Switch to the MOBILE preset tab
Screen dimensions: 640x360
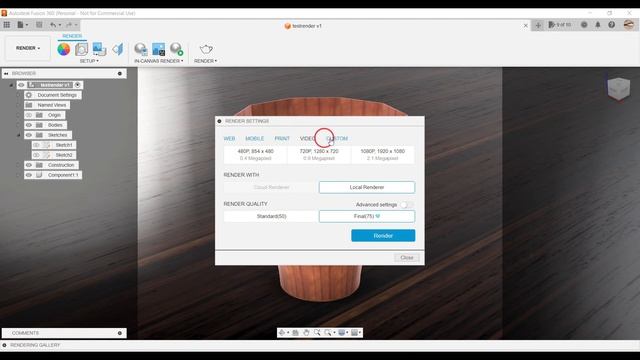[255, 139]
